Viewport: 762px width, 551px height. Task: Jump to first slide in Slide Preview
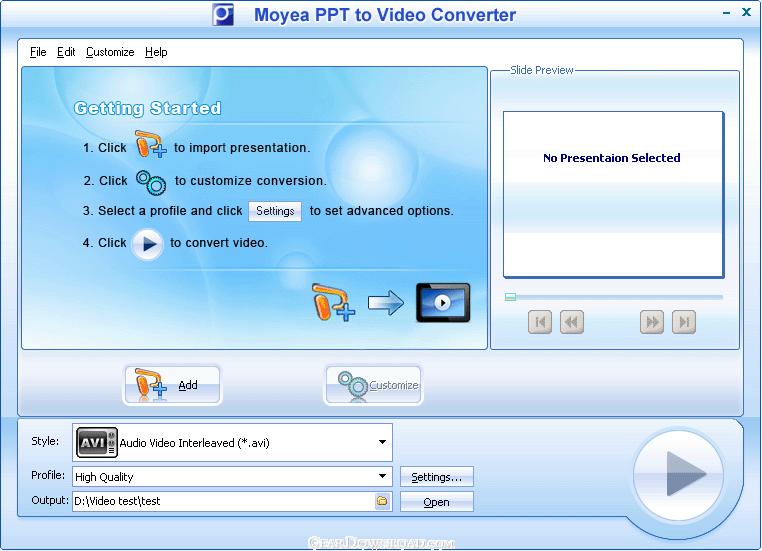point(540,322)
